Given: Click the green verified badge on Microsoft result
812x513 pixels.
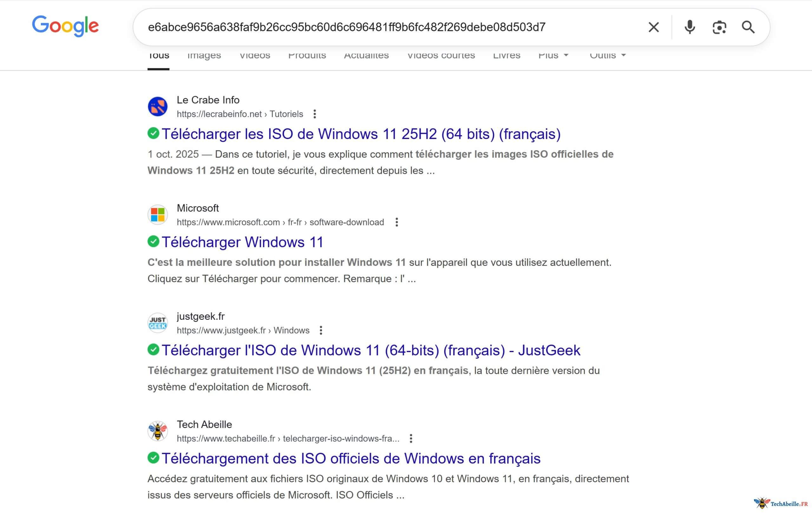Looking at the screenshot, I should point(154,241).
